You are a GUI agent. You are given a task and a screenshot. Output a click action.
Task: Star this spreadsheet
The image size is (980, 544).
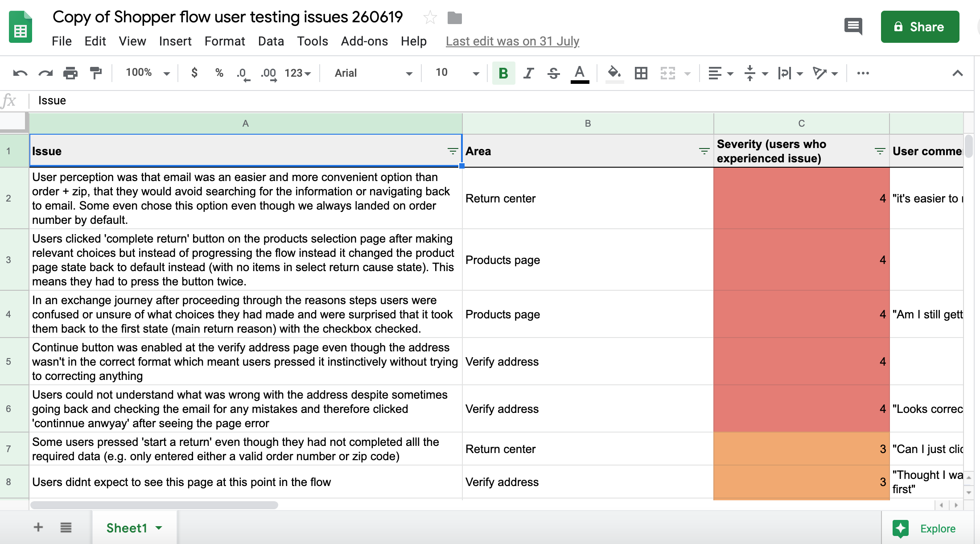pyautogui.click(x=430, y=18)
